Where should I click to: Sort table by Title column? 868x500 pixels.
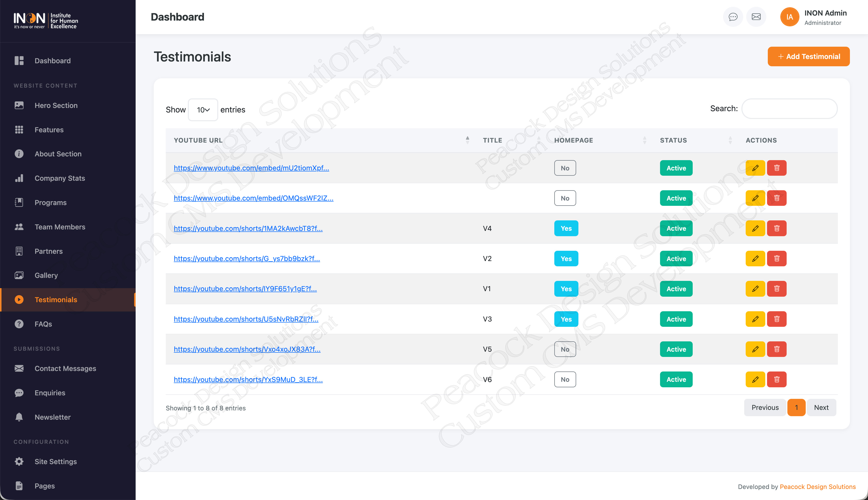[x=510, y=140]
